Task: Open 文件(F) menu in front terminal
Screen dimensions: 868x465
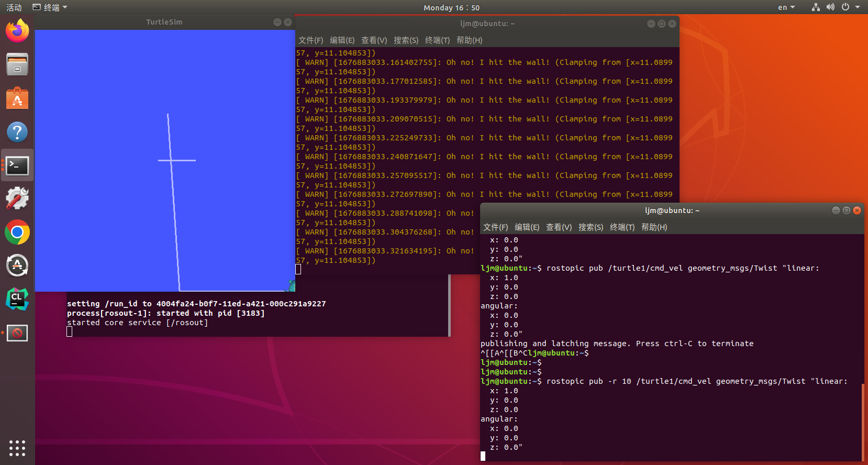Action: tap(496, 227)
